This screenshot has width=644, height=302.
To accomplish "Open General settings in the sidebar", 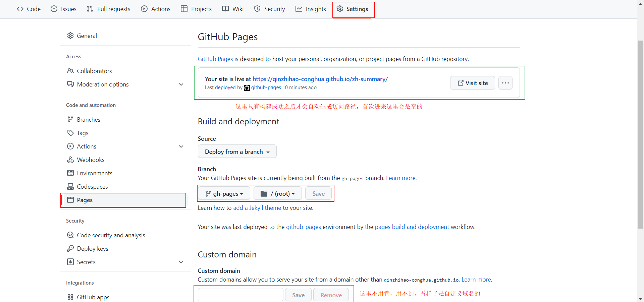I will click(126, 36).
